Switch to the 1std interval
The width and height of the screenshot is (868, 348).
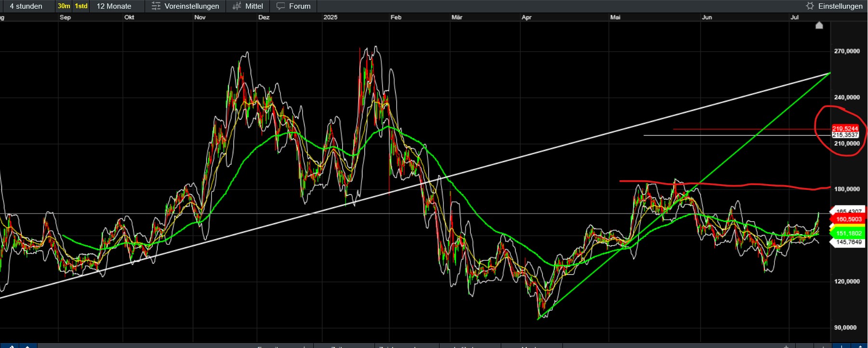tap(81, 6)
